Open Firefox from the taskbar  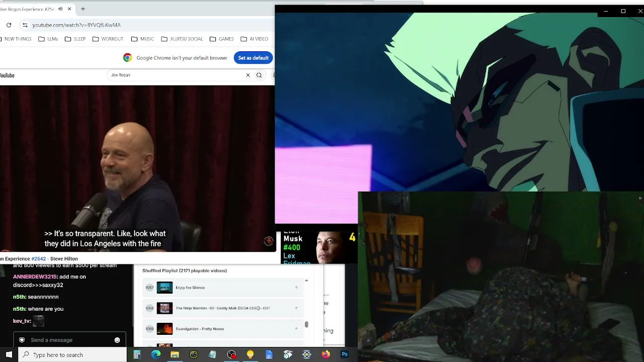click(326, 354)
